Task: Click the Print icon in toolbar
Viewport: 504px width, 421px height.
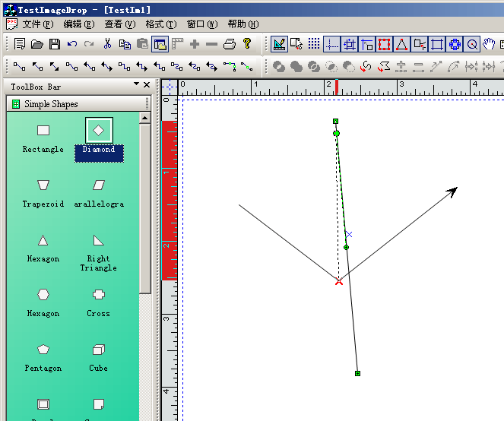Action: [230, 44]
